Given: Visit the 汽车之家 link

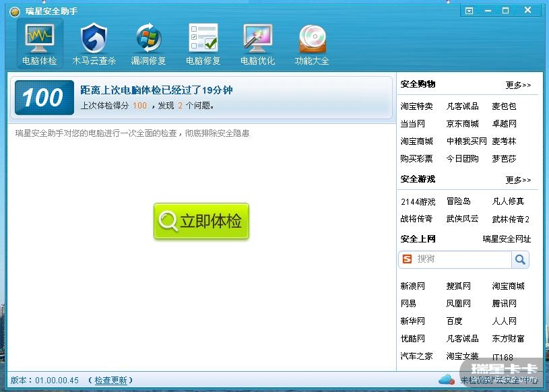Looking at the screenshot, I should (x=417, y=356).
